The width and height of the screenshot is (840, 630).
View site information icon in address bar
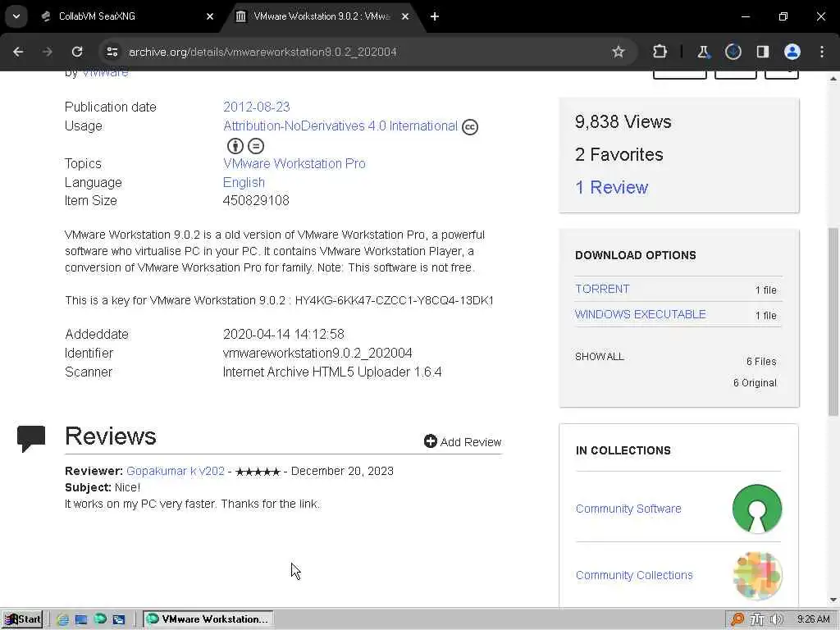112,52
